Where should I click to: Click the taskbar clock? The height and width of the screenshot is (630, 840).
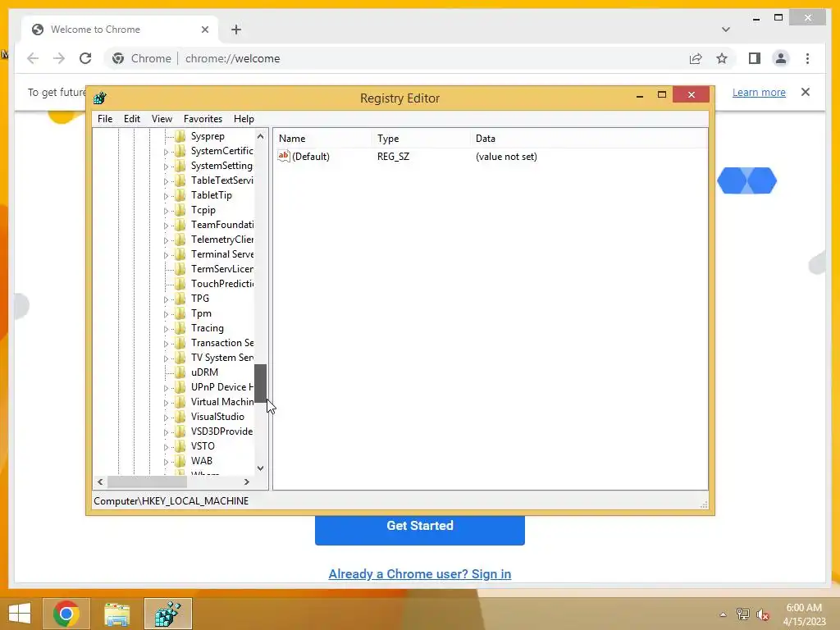(x=804, y=614)
